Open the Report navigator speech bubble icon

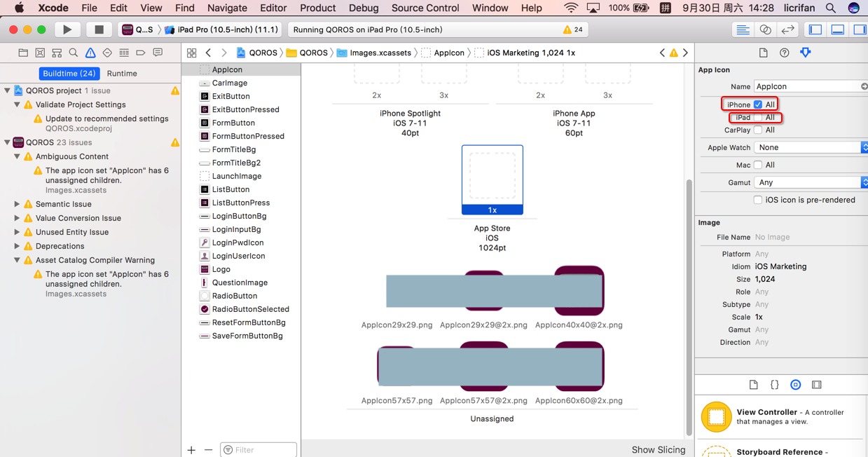(x=158, y=53)
